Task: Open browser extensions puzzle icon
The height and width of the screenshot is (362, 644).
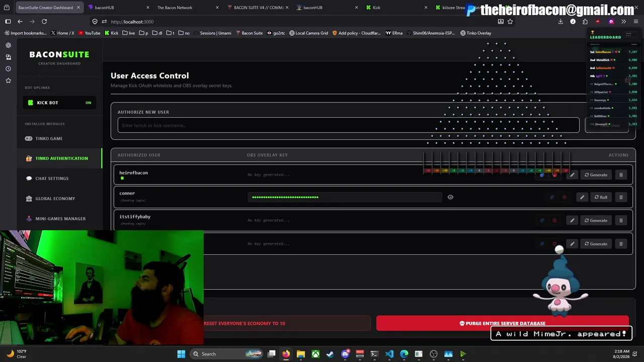Action: (585, 22)
